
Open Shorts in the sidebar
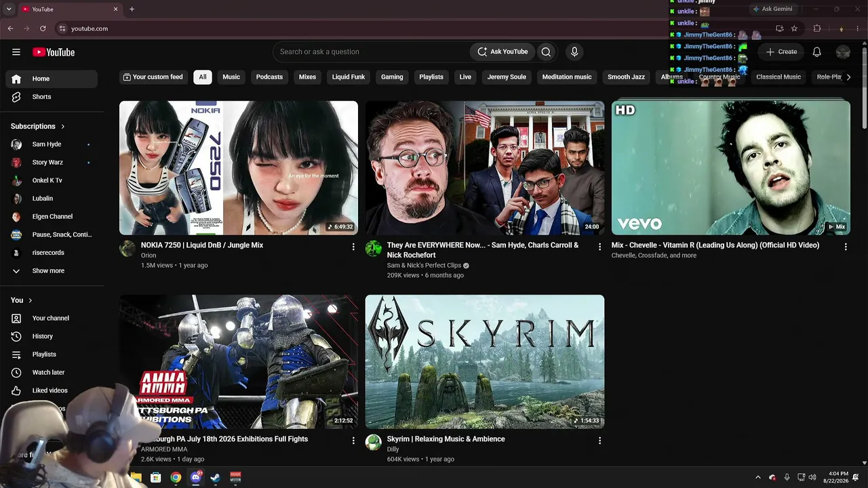click(52, 97)
